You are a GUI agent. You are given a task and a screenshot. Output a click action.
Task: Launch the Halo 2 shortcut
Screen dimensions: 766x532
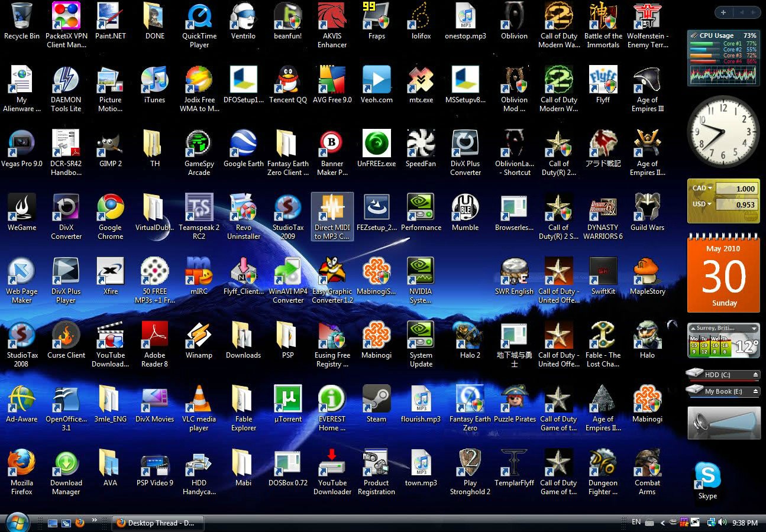[x=470, y=341]
